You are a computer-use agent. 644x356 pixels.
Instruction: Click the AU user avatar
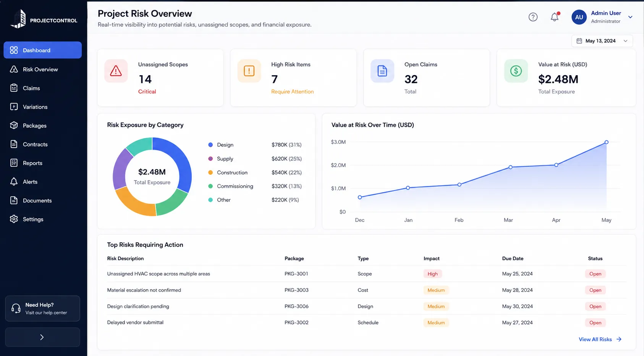point(579,17)
